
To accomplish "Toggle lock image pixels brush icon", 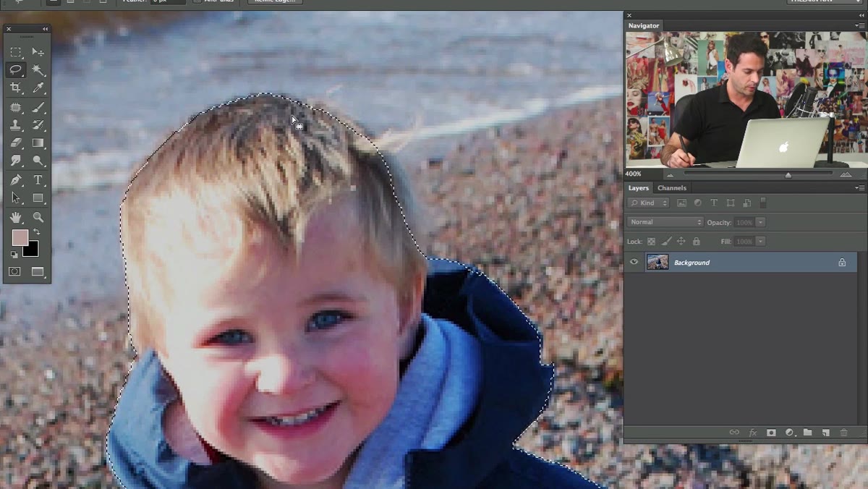I will (x=666, y=242).
